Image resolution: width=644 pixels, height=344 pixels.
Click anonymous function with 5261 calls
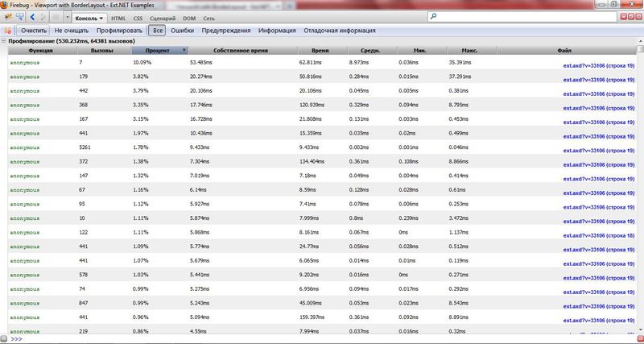click(x=25, y=147)
